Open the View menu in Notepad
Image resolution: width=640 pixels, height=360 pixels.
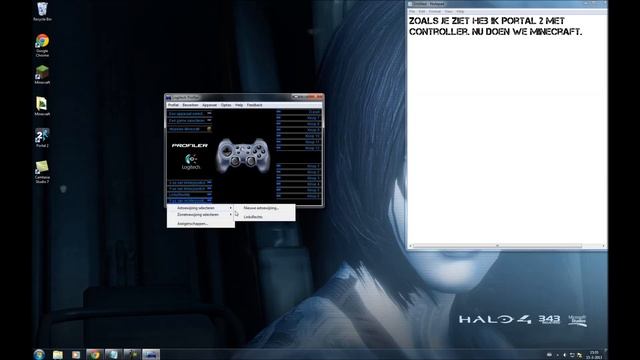click(x=449, y=11)
